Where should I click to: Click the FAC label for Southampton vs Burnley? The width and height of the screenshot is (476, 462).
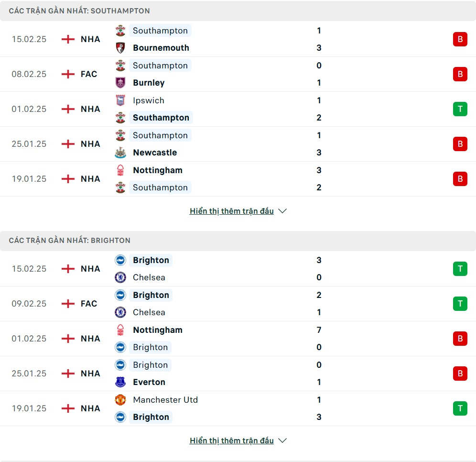coord(89,74)
